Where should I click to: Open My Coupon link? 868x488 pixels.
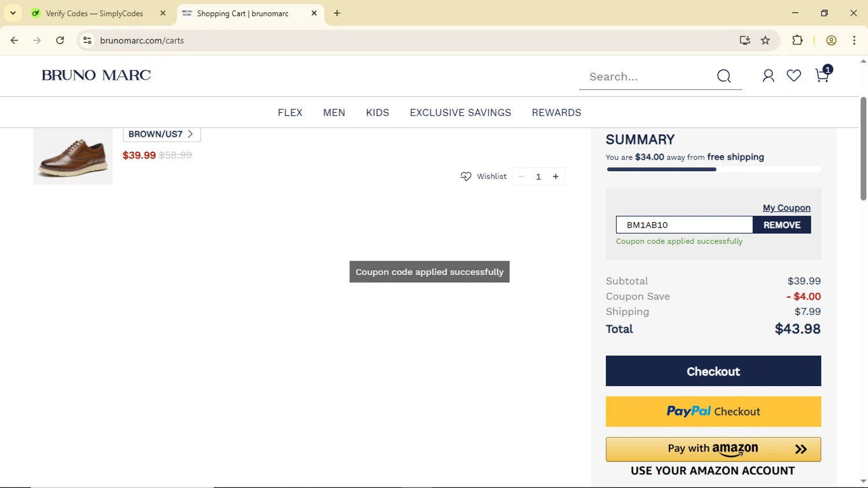(786, 208)
